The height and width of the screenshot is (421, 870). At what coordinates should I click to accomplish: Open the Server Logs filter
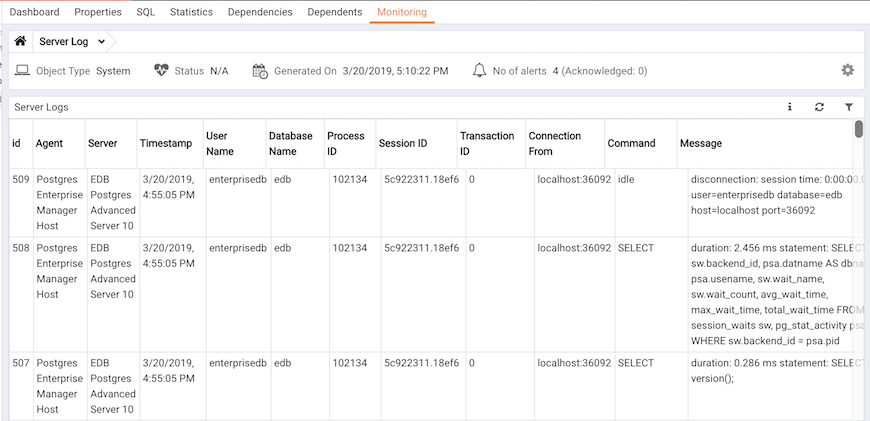849,107
